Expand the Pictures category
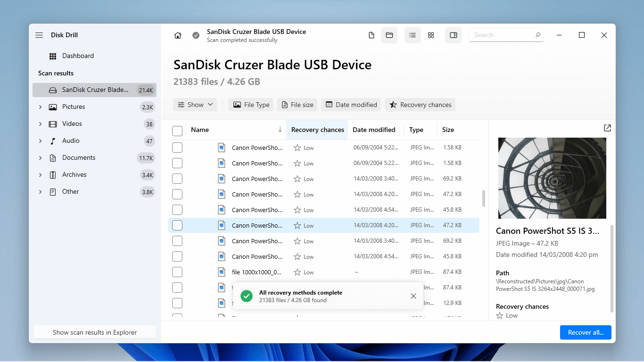Viewport: 644px width, 362px height. (x=40, y=107)
